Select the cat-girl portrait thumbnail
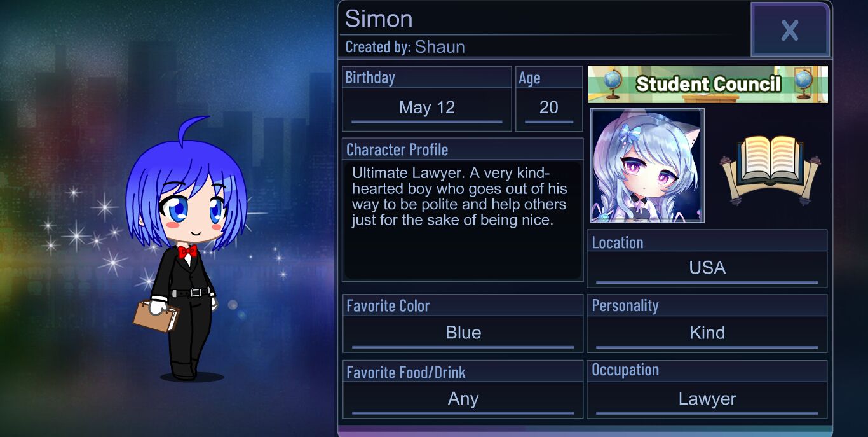This screenshot has height=437, width=868. [647, 165]
